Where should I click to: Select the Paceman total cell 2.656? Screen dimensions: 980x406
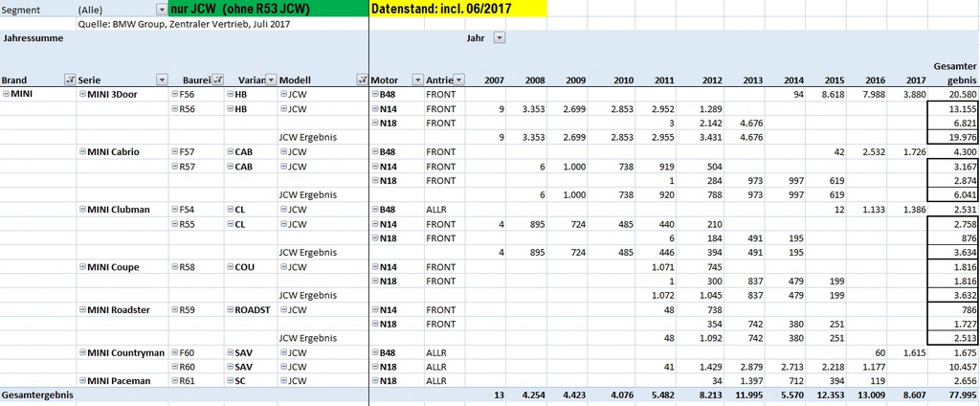953,381
